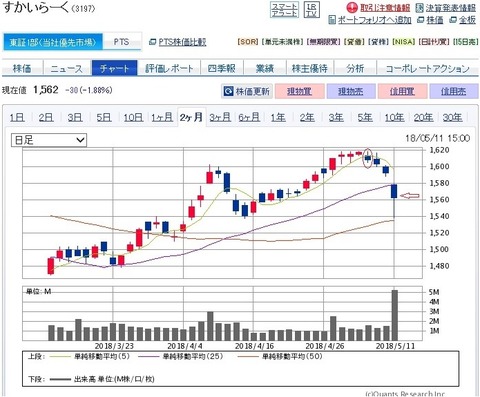
Task: Select the 3年 chart period
Action: [336, 117]
